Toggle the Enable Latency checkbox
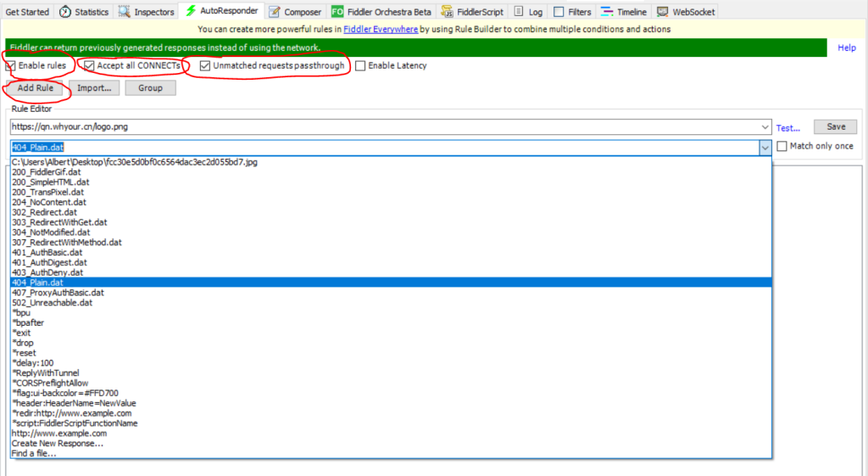The image size is (868, 476). [x=360, y=65]
